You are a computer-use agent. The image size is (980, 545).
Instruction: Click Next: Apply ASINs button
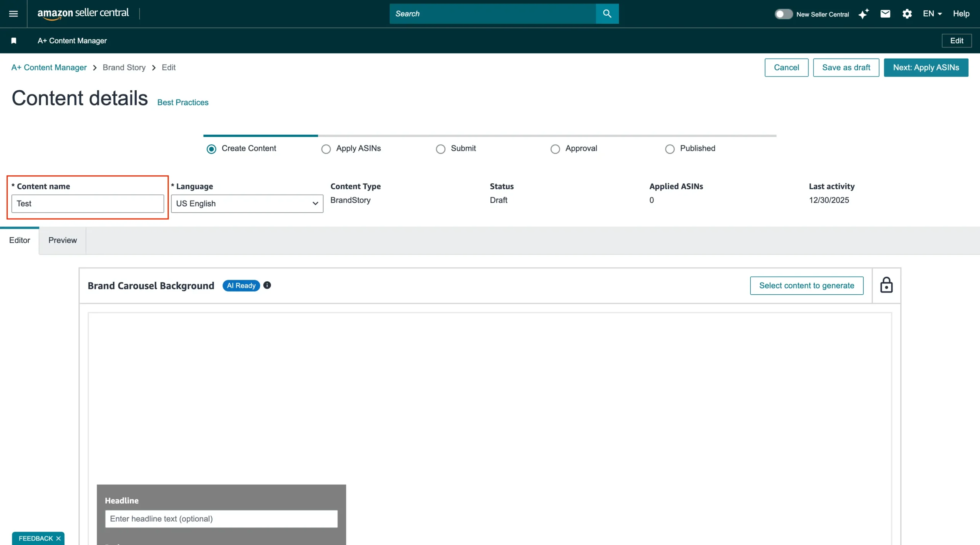(x=926, y=68)
